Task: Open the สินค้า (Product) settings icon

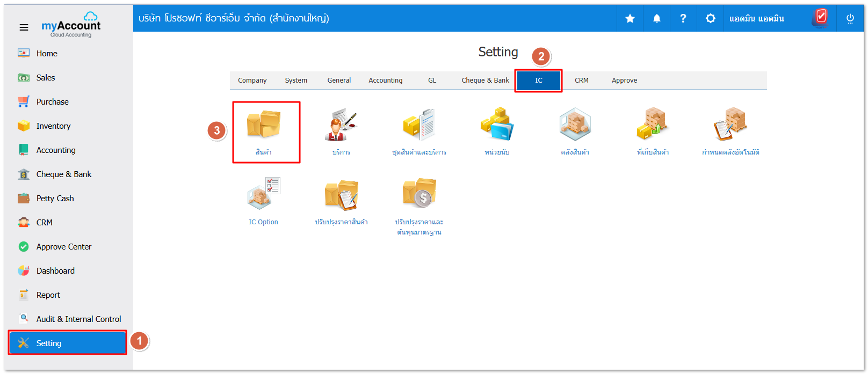Action: (x=263, y=125)
